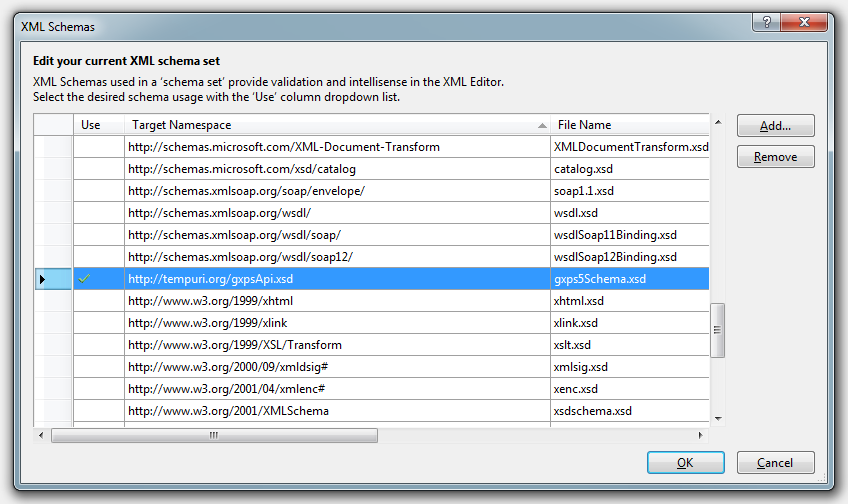Click the Add... button

pyautogui.click(x=775, y=126)
